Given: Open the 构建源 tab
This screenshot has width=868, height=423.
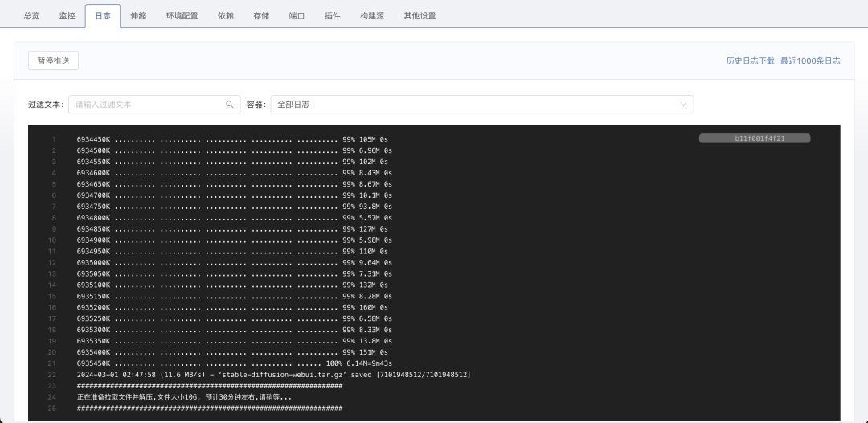Looking at the screenshot, I should pos(372,16).
